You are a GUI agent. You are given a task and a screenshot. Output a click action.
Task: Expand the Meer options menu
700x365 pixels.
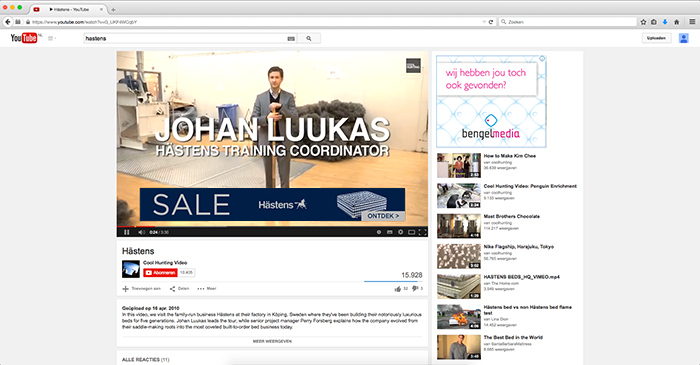coord(207,289)
